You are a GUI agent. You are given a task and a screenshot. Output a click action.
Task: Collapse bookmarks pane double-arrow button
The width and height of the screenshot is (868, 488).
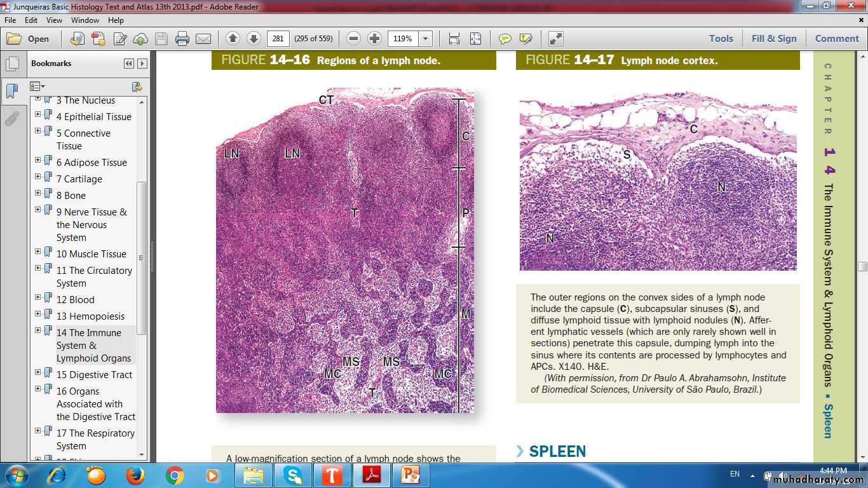click(x=129, y=64)
